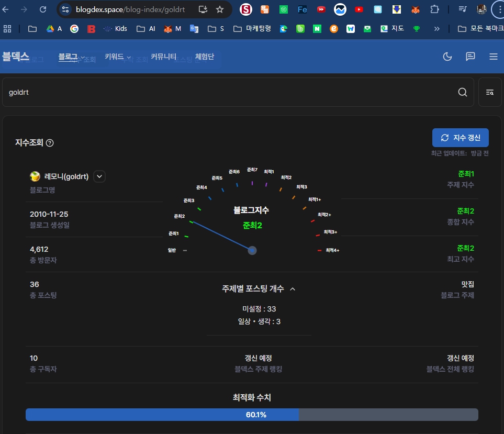Toggle dark mode moon icon

click(447, 57)
